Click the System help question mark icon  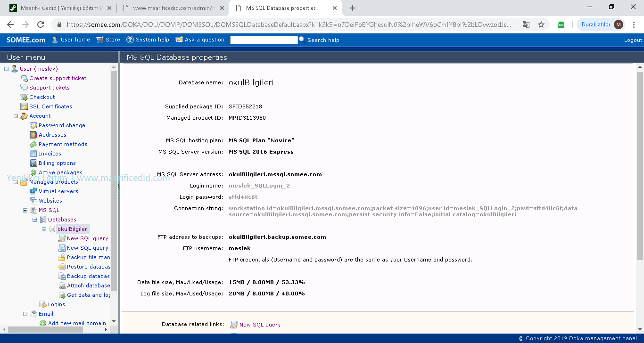(x=130, y=40)
